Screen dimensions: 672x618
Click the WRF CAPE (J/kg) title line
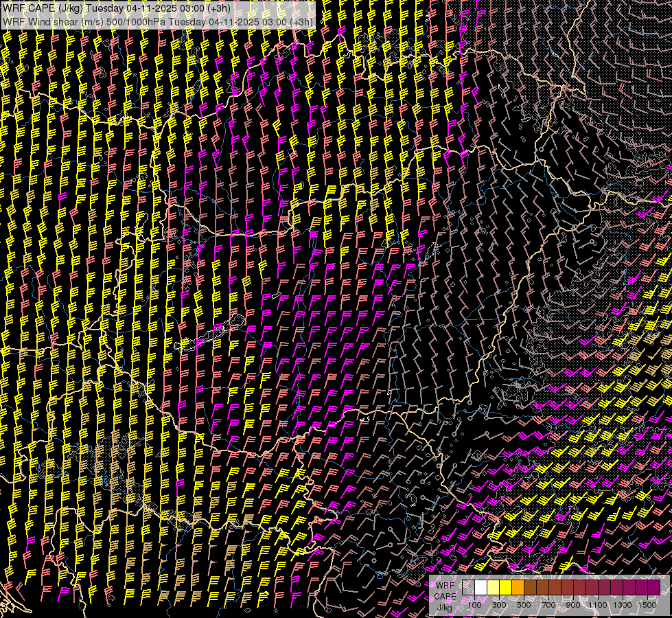117,8
